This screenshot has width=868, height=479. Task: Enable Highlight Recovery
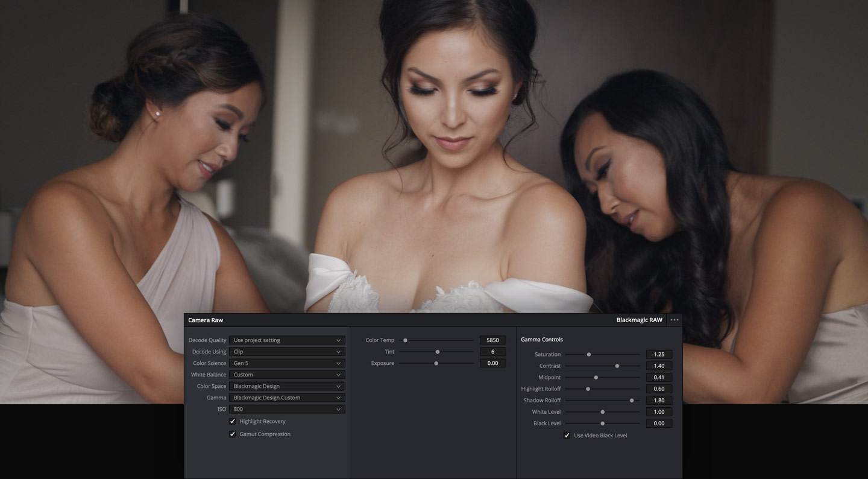233,421
